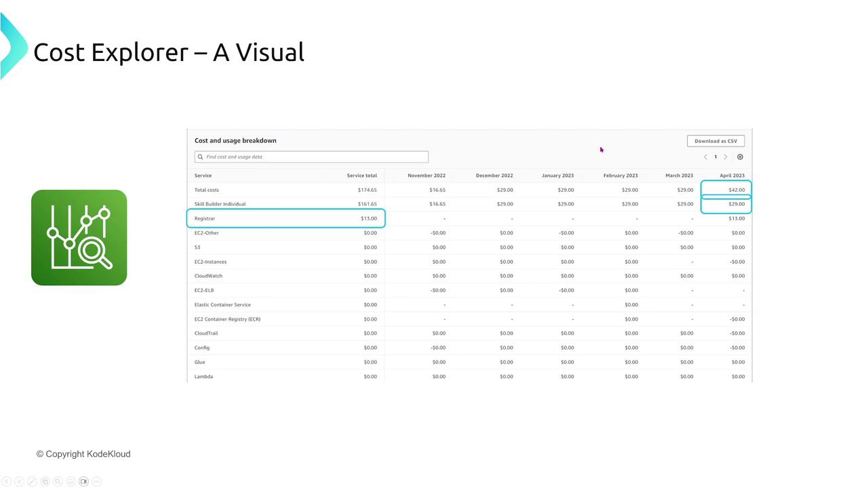Click the Service column header

coord(203,176)
